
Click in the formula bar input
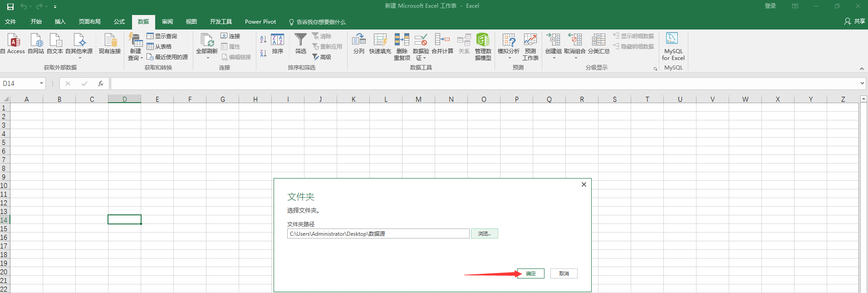[x=485, y=84]
